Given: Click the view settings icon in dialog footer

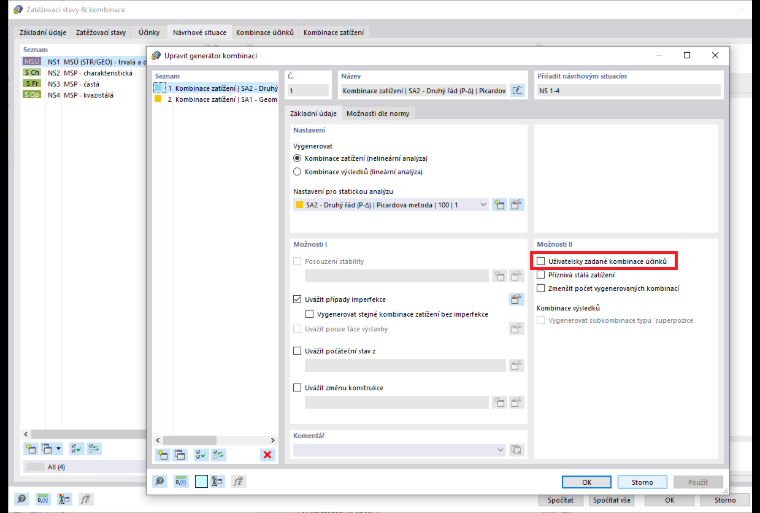Looking at the screenshot, I should (x=217, y=481).
